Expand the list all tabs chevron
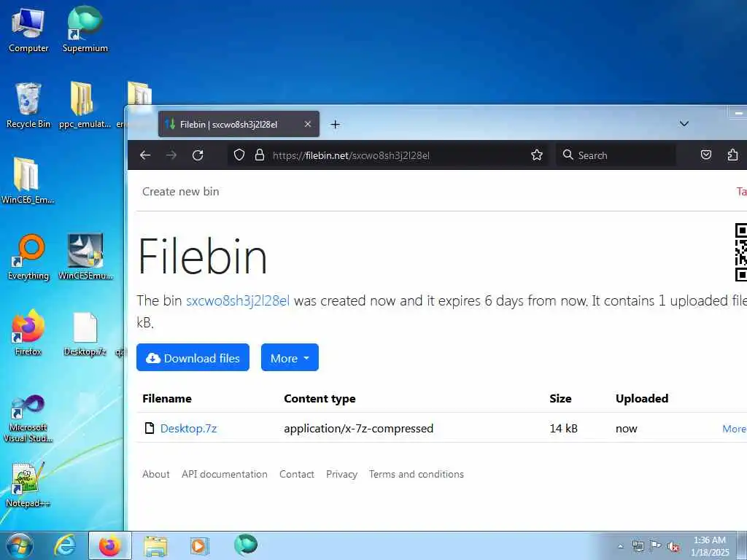This screenshot has width=747, height=560. click(684, 124)
